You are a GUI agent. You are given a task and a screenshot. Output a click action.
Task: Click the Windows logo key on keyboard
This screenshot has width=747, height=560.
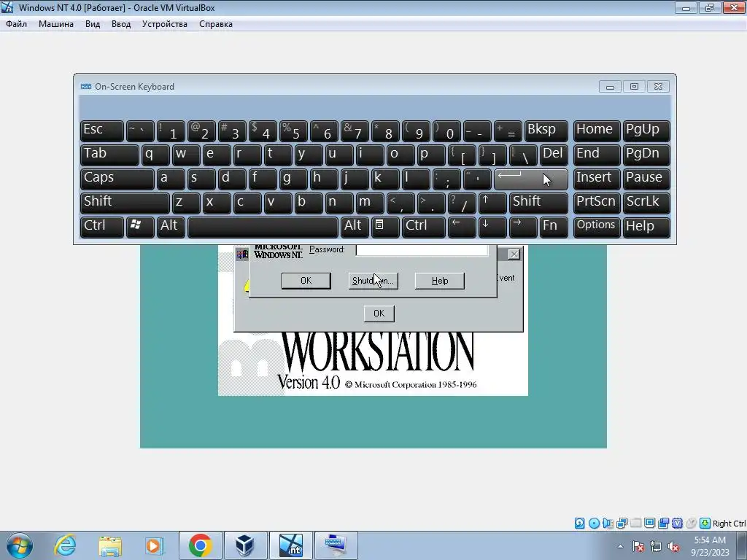pyautogui.click(x=139, y=226)
